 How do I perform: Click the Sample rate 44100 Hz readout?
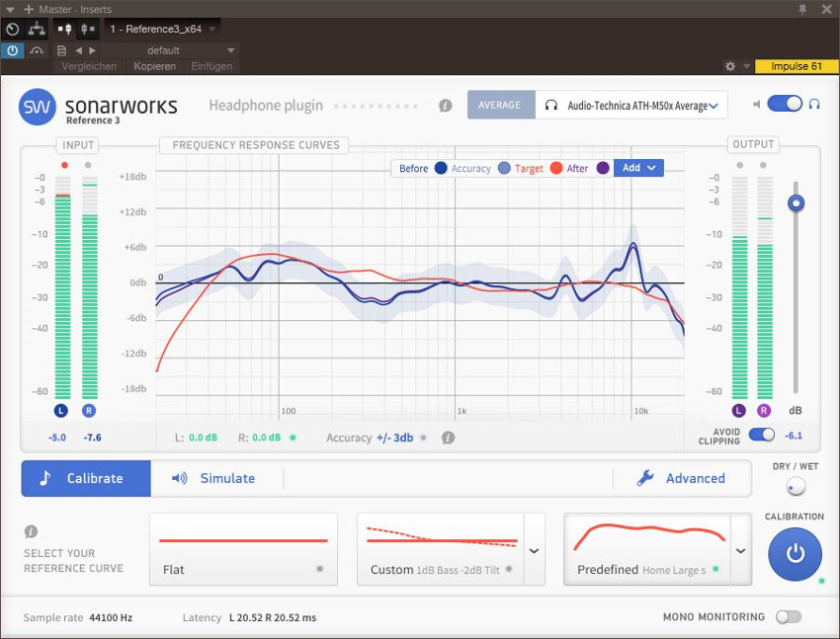coord(78,617)
